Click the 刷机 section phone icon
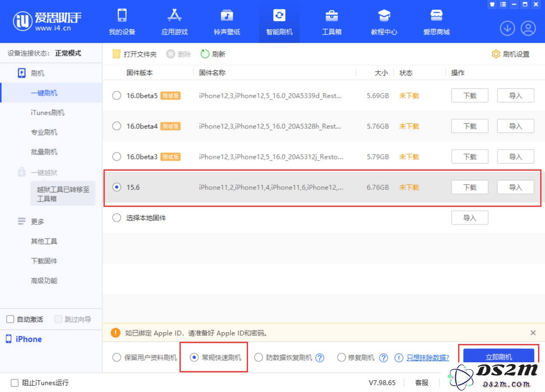545x392 pixels. (22, 73)
